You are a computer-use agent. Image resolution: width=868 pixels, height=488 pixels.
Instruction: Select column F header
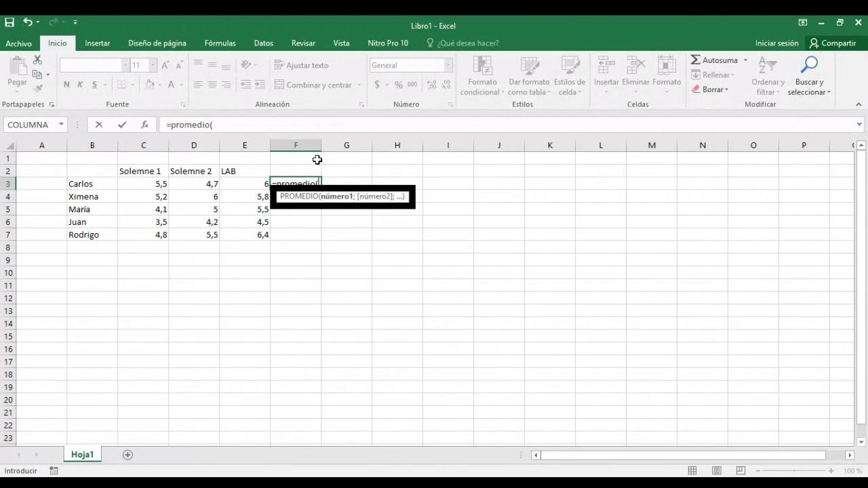296,146
